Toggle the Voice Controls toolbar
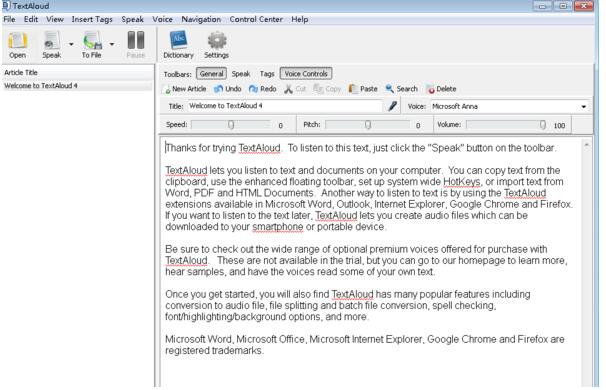This screenshot has height=390, width=606. (306, 73)
